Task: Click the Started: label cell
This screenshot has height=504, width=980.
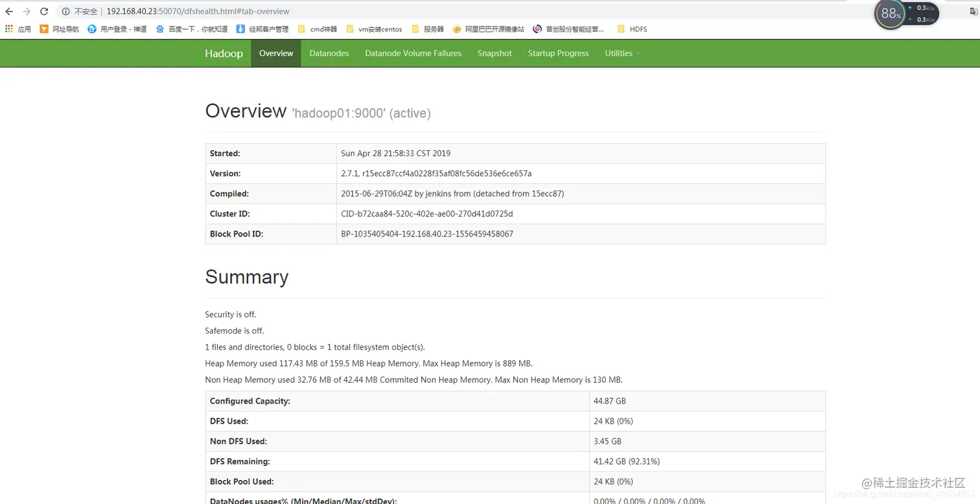Action: 271,154
